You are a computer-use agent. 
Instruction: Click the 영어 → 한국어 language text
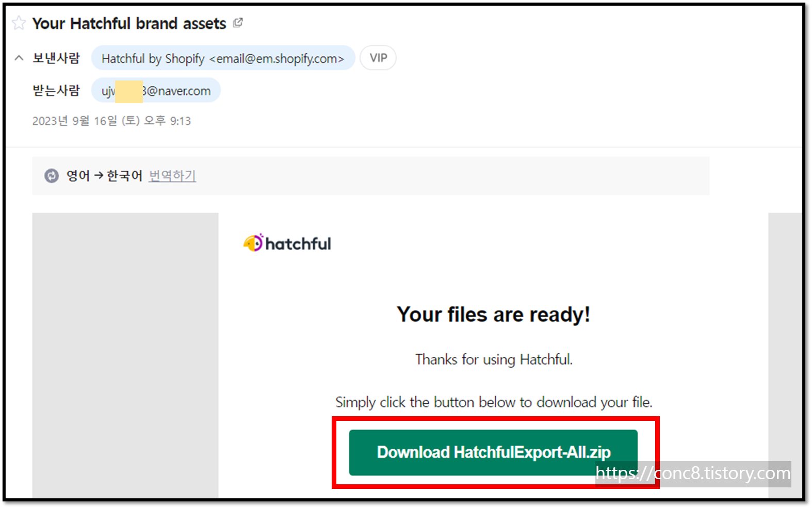(x=104, y=176)
